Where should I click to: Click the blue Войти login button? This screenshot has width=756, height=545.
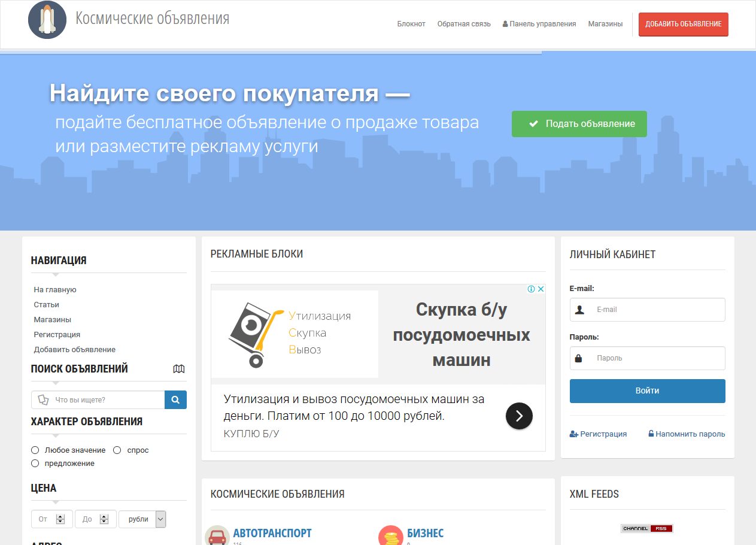(x=647, y=390)
